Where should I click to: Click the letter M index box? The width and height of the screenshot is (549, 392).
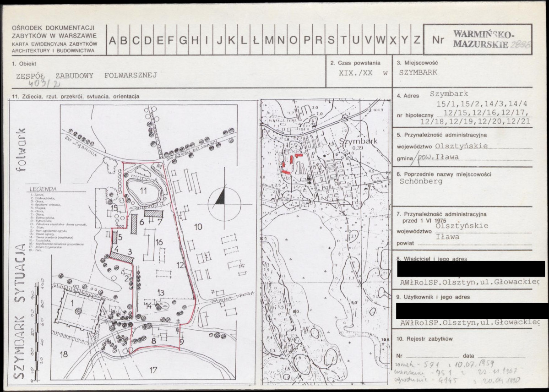click(x=269, y=40)
